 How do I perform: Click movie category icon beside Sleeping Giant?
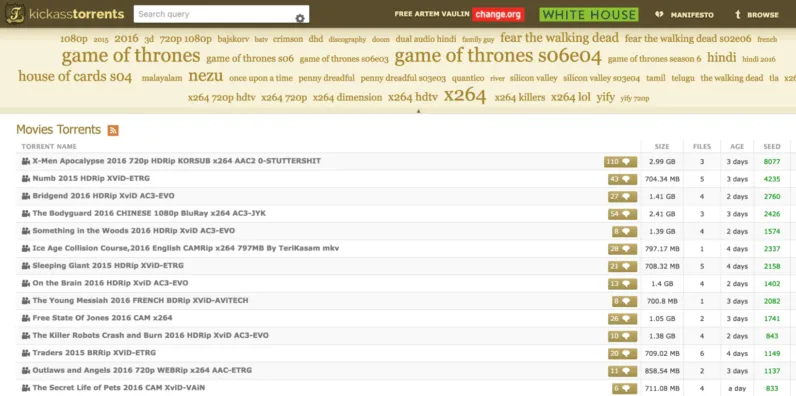26,266
